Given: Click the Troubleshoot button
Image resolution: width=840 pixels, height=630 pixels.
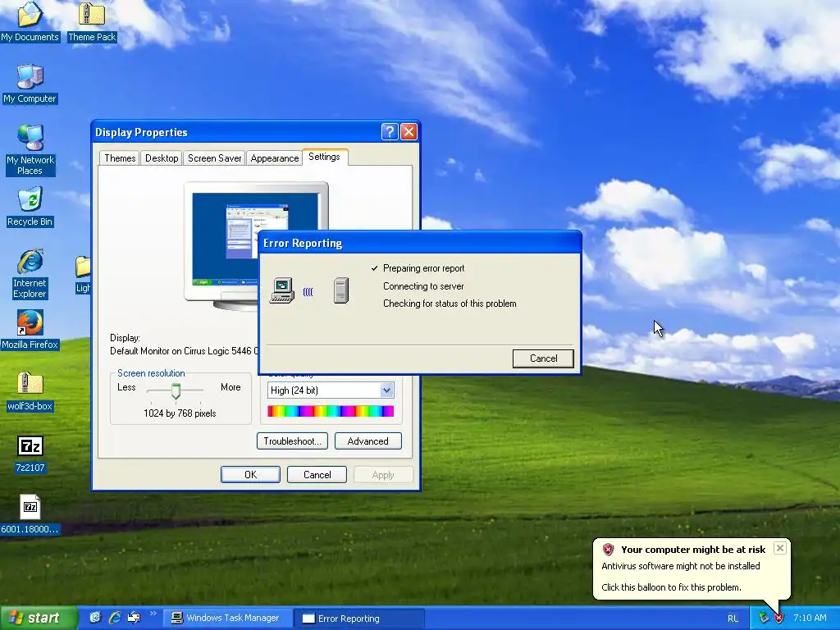Looking at the screenshot, I should 293,441.
